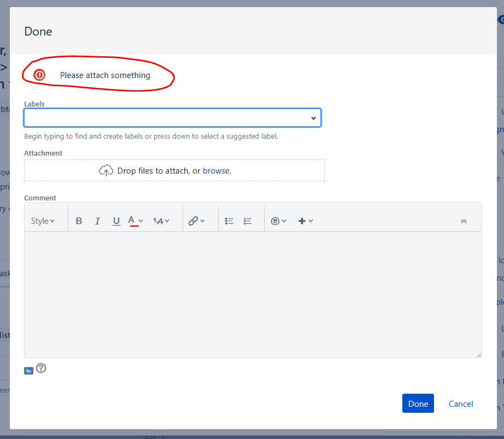Open the text color picker

[x=136, y=221]
